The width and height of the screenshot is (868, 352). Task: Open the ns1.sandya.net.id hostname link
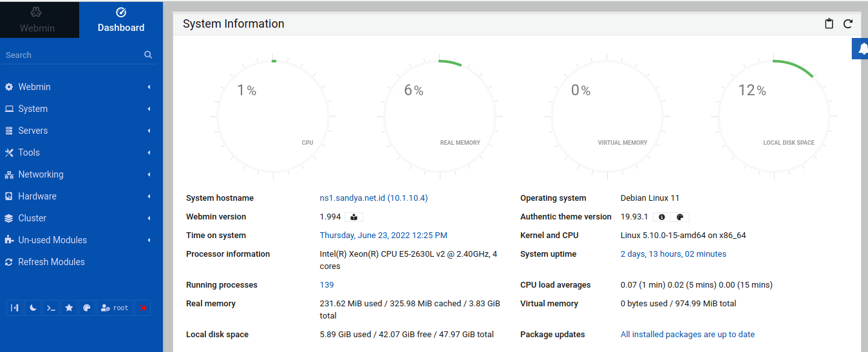(x=373, y=198)
